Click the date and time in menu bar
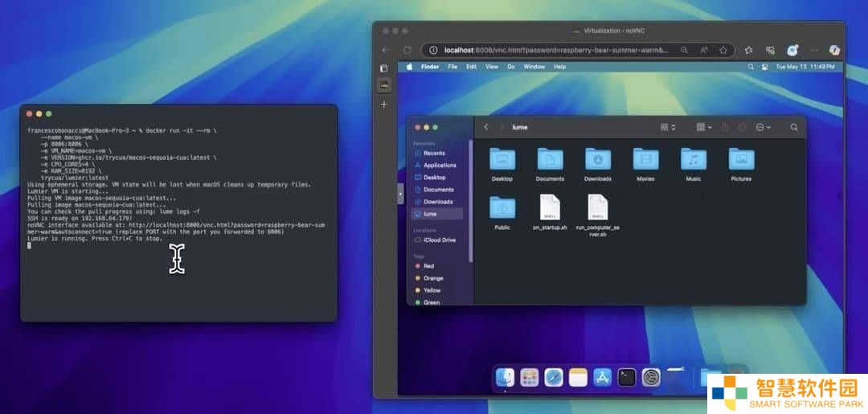 805,67
